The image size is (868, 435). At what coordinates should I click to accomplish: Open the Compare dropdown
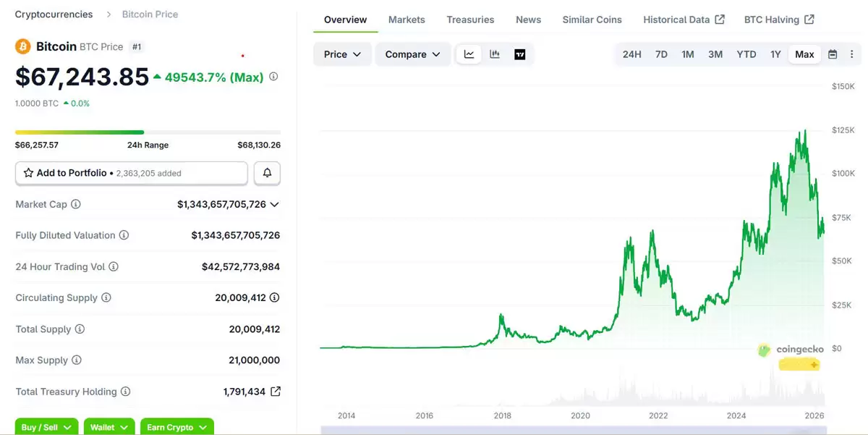412,54
